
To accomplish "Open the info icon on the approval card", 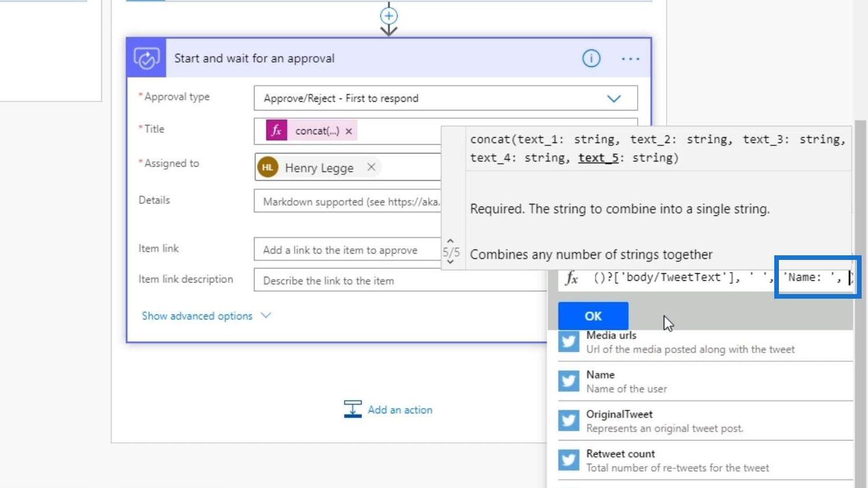I will pyautogui.click(x=591, y=58).
